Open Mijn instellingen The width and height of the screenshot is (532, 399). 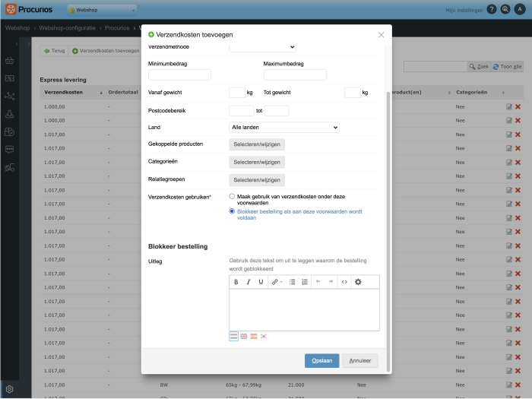464,11
